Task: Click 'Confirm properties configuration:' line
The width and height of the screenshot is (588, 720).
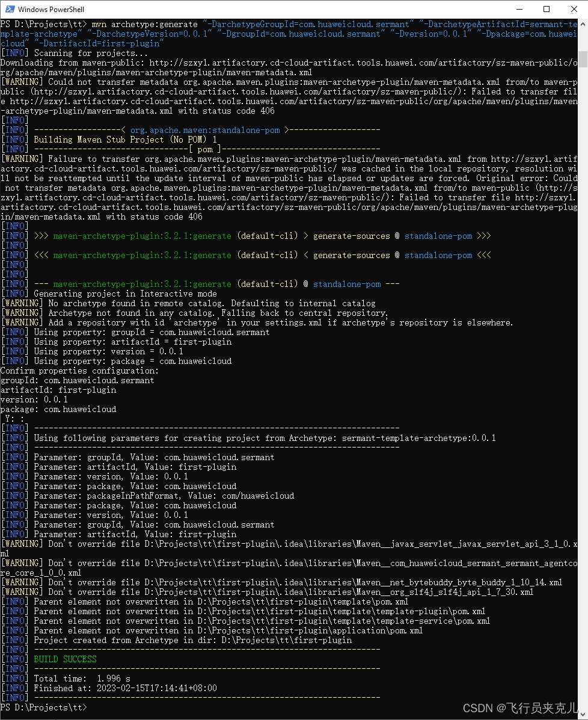Action: tap(80, 371)
